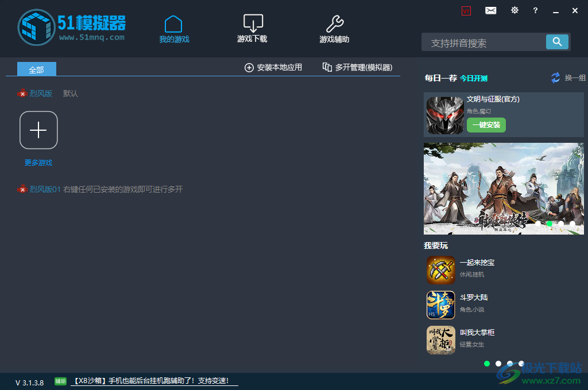The image size is (588, 390).
Task: Open 多开管理(模拟器) manager
Action: coord(357,68)
